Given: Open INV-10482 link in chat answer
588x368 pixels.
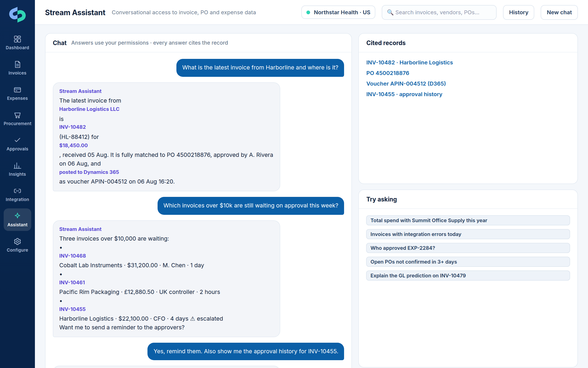Looking at the screenshot, I should coord(72,127).
